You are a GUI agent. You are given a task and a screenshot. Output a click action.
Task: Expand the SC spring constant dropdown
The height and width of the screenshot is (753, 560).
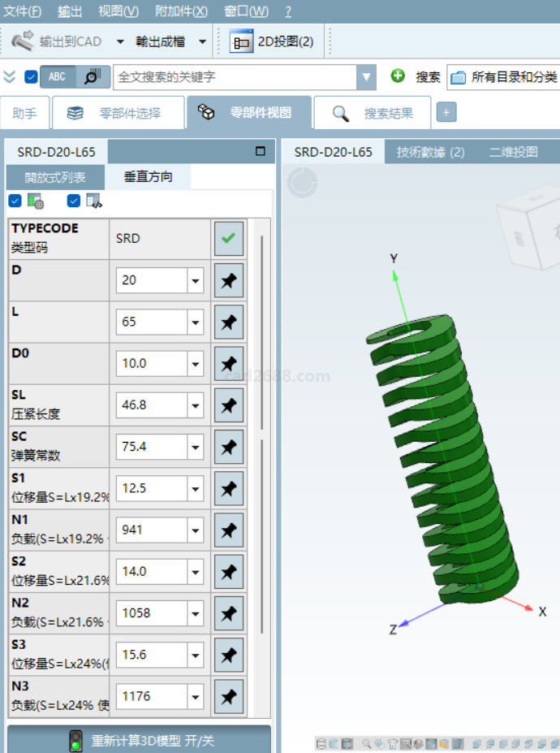click(x=195, y=447)
